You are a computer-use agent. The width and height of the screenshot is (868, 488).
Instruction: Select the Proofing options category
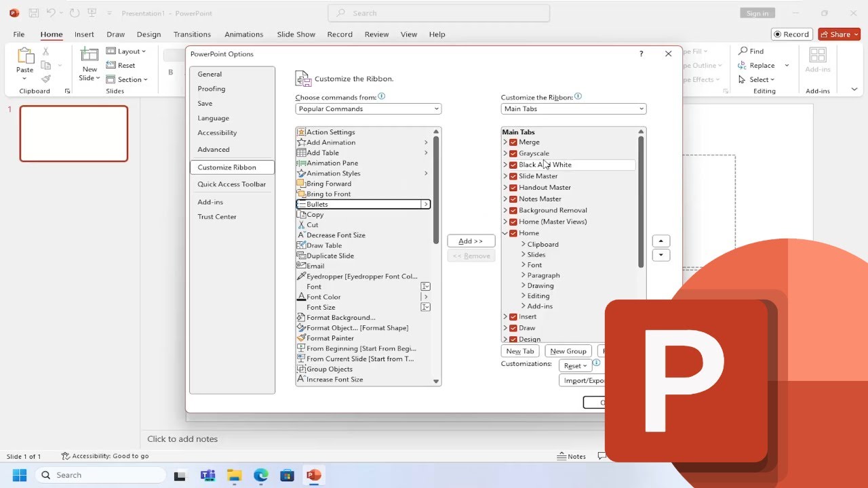click(212, 89)
